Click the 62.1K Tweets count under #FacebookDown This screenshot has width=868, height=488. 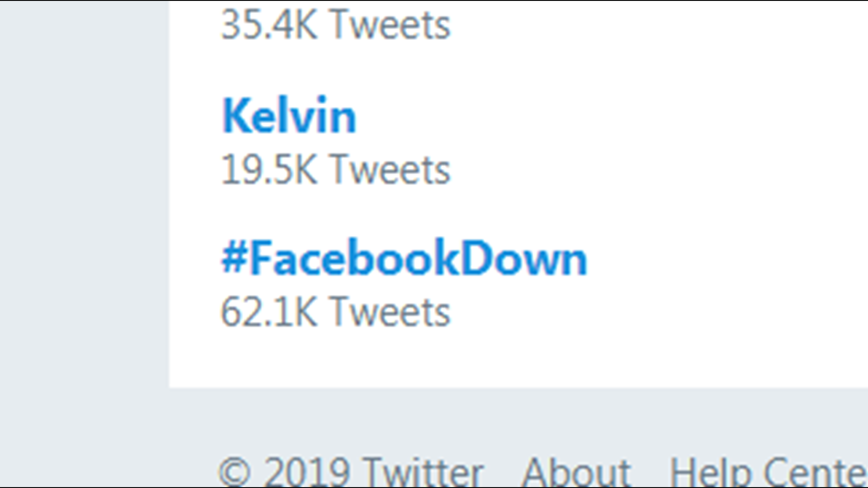point(335,310)
